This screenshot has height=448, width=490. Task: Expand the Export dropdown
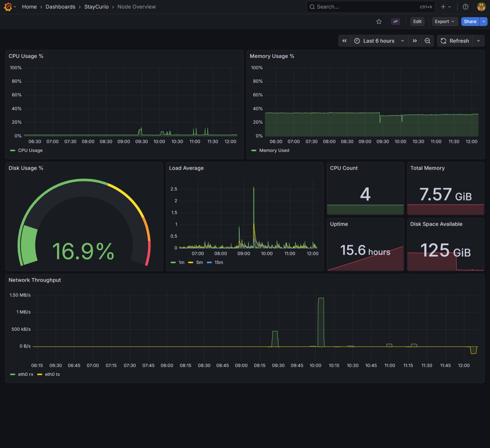tap(445, 22)
